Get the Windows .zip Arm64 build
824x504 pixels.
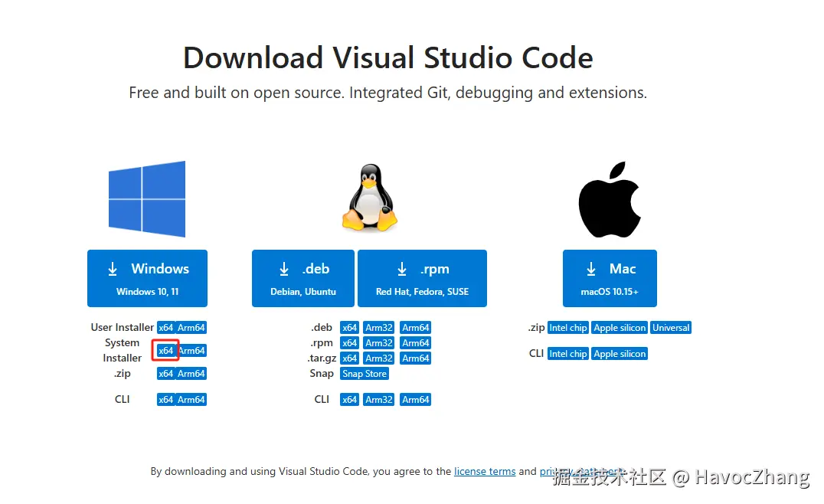pyautogui.click(x=191, y=374)
